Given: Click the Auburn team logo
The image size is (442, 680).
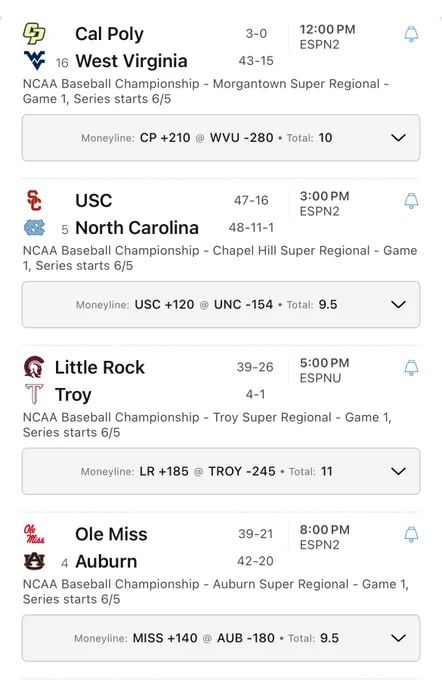Looking at the screenshot, I should point(34,561).
